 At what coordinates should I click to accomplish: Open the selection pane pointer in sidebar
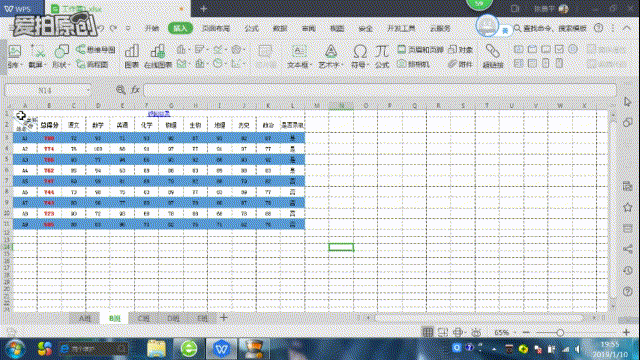pyautogui.click(x=628, y=102)
